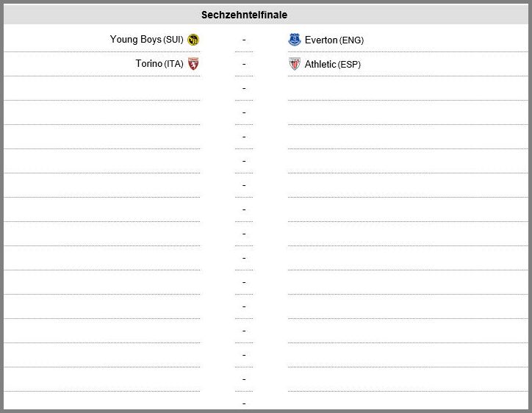Viewport: 532px width, 413px height.
Task: Click the Young Boys club crest
Action: 193,40
